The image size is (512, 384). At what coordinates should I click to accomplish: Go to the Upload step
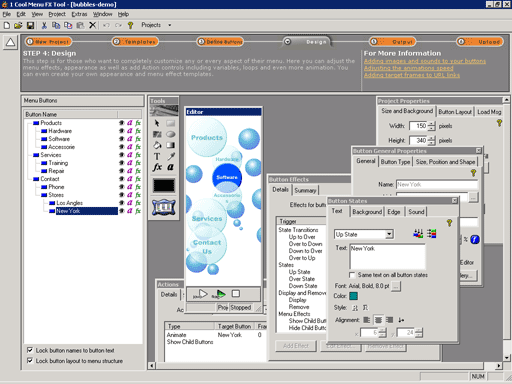click(480, 42)
